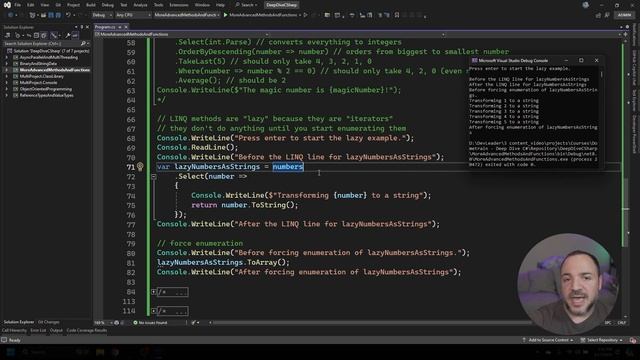Open the editor project navigation dropdown
Screen dimensions: 640x360
pyautogui.click(x=182, y=35)
